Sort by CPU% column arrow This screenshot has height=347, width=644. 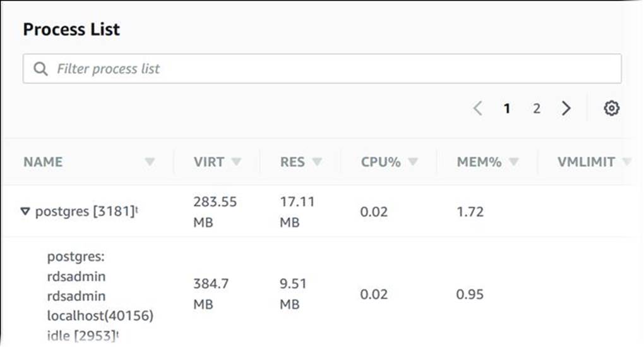click(413, 162)
